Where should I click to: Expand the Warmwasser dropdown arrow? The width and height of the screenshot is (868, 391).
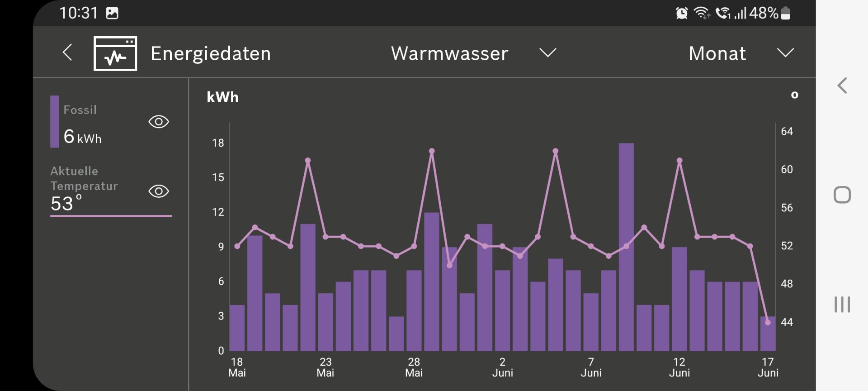click(547, 53)
